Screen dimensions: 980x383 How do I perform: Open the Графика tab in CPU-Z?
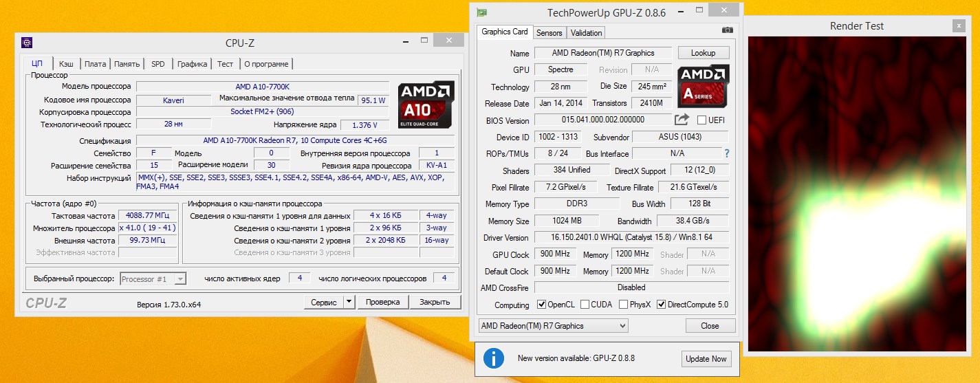point(192,64)
